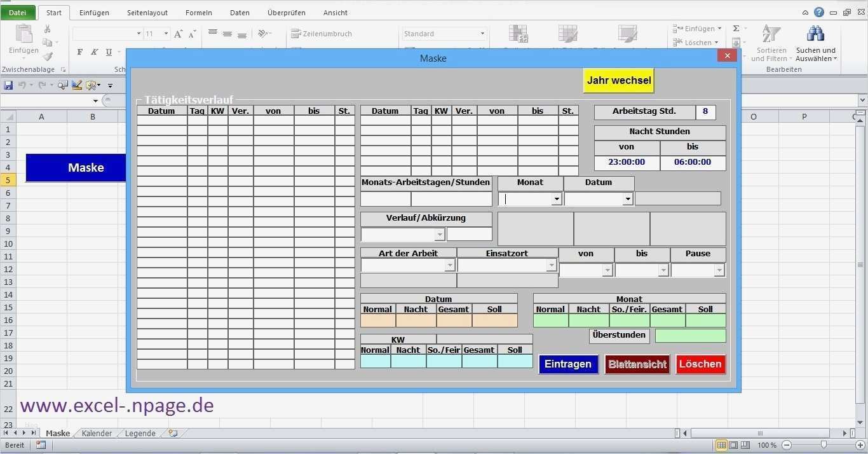Open the Datum dropdown next to Monat
This screenshot has height=454, width=868.
[x=628, y=198]
